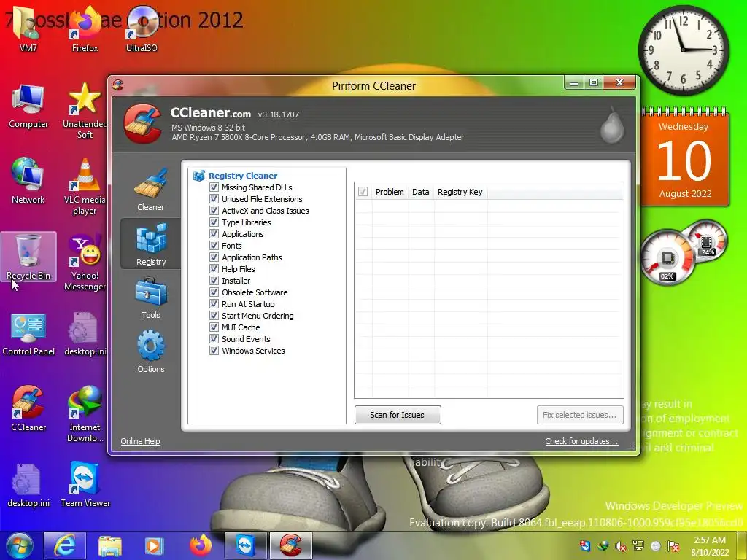Select the CCleaner desktop shortcut
Viewport: 747px width, 560px height.
[x=28, y=408]
